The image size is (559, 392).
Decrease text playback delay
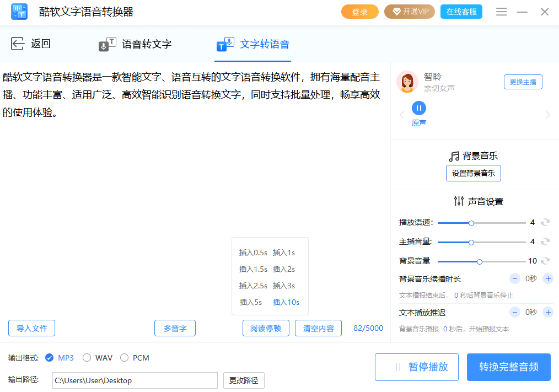[x=514, y=313]
